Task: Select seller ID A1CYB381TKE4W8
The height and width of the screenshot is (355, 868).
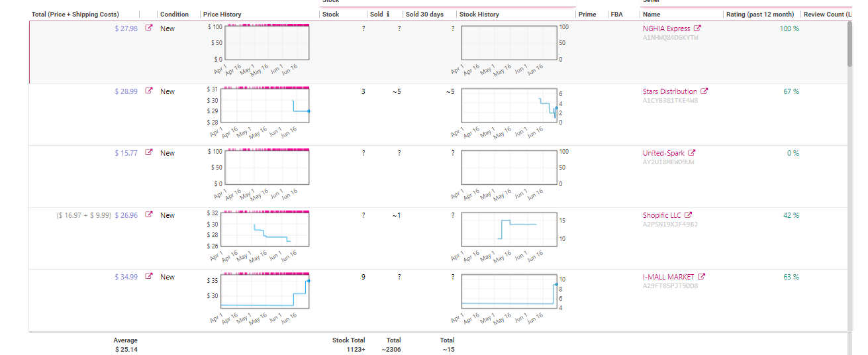Action: pyautogui.click(x=670, y=101)
